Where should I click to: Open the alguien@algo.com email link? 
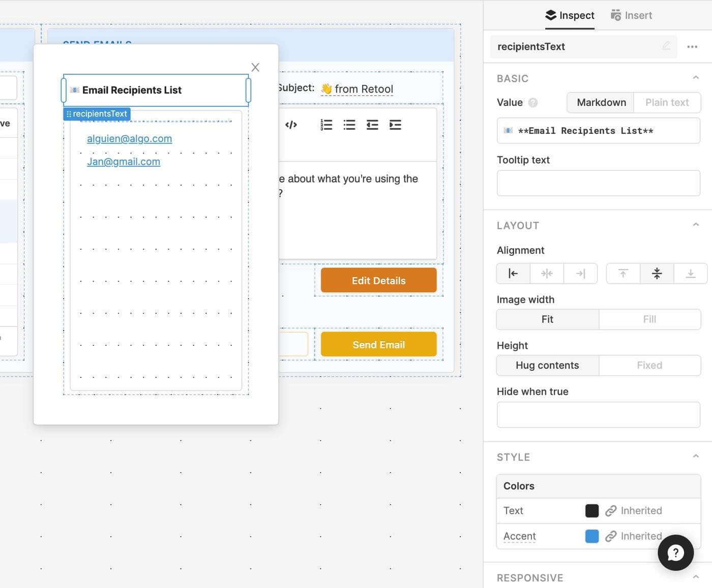point(129,139)
